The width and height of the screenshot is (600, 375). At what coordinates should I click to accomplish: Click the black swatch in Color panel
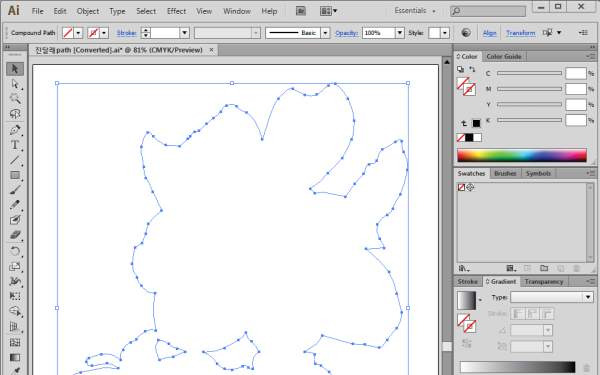point(469,138)
